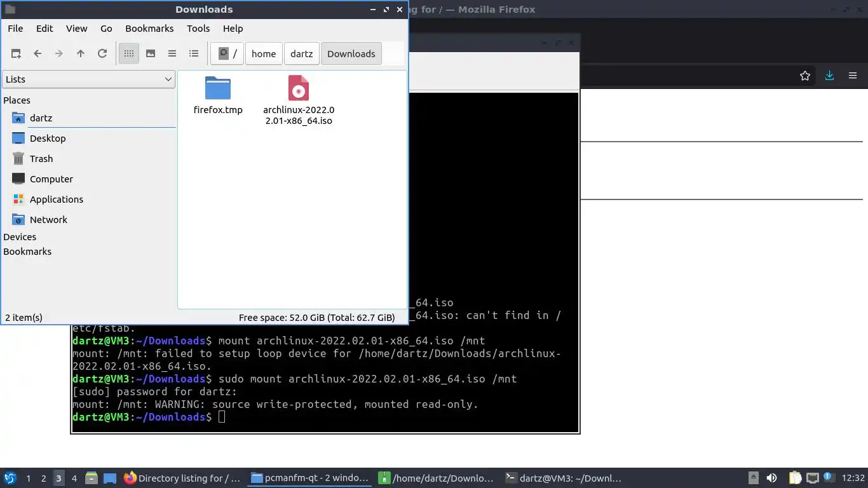Open Firefox hamburger application menu
Screen dimensions: 868x488
(x=853, y=76)
